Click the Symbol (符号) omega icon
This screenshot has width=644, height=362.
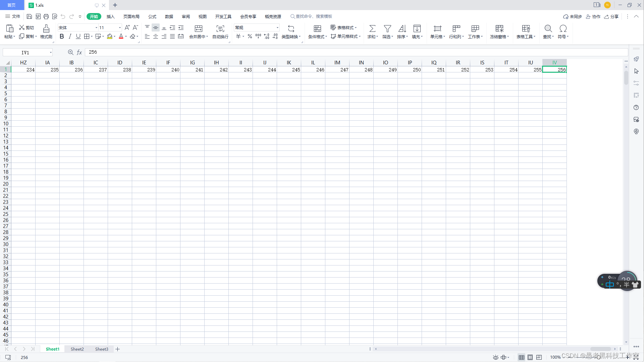click(x=563, y=29)
